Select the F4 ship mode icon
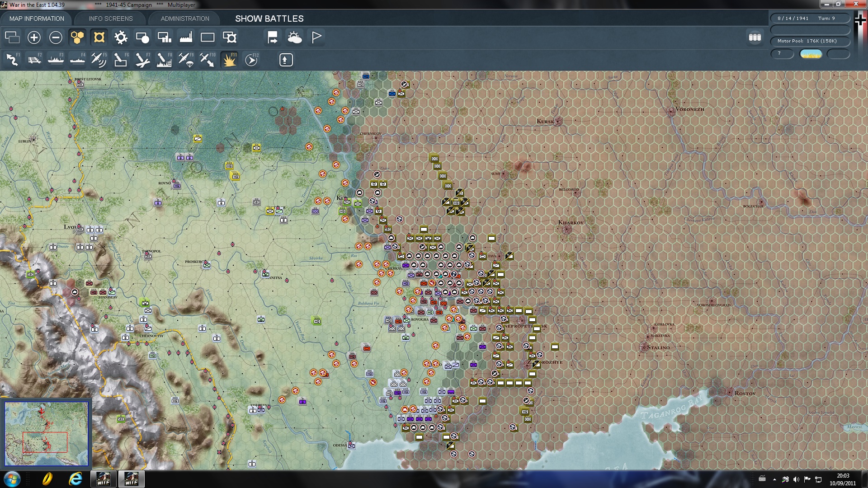Screen dimensions: 868x488 coord(78,60)
